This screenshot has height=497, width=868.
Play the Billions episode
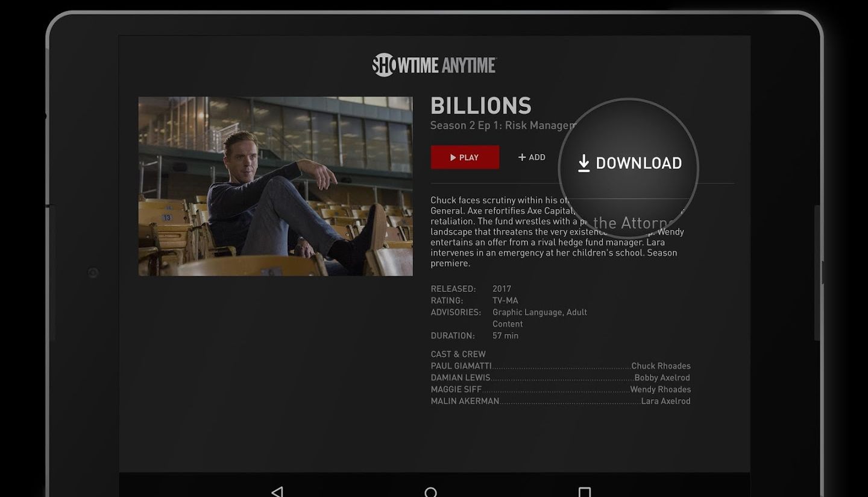465,157
